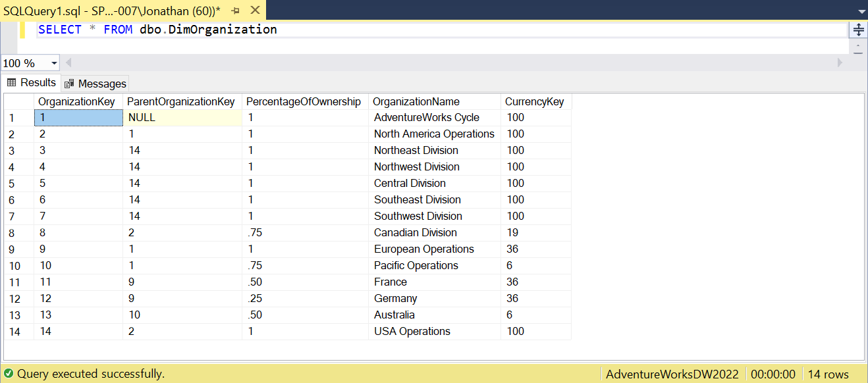Close the SQLQuery1.sql query tab
Image resolution: width=868 pixels, height=383 pixels.
(255, 11)
